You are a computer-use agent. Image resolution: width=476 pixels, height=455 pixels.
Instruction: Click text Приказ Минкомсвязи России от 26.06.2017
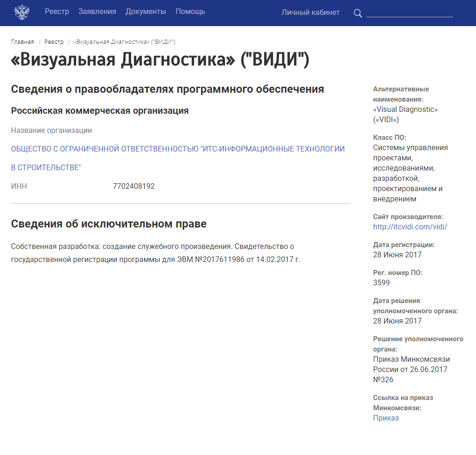click(x=411, y=370)
